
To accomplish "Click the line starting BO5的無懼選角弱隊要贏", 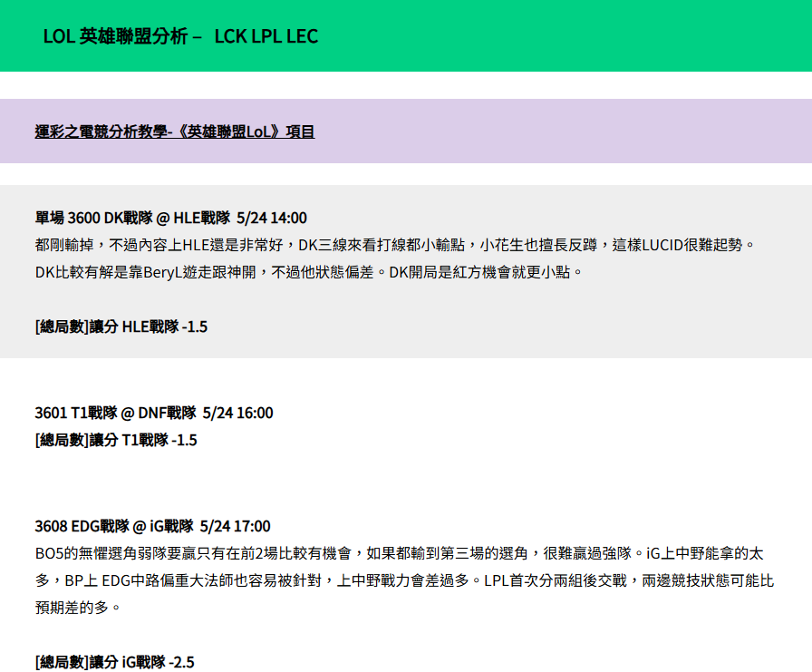I will (x=400, y=553).
